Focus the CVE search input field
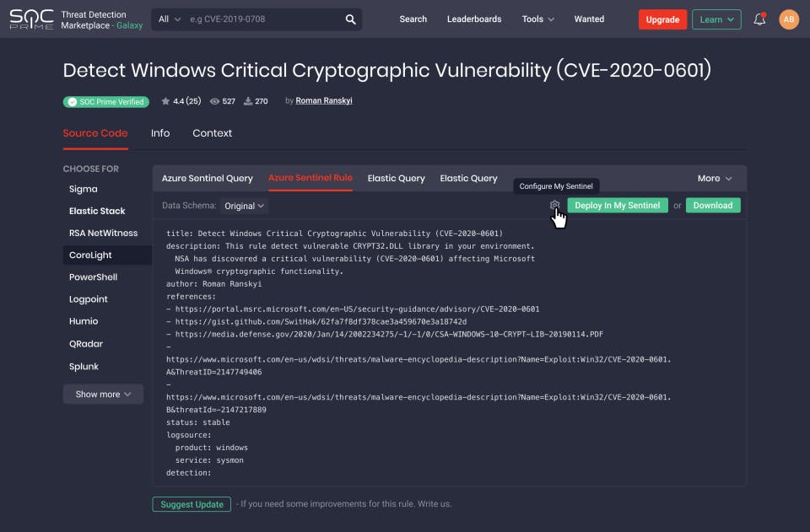 tap(263, 19)
